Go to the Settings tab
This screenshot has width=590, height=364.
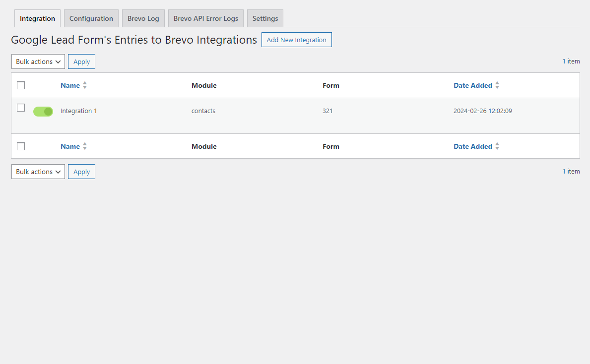[265, 18]
